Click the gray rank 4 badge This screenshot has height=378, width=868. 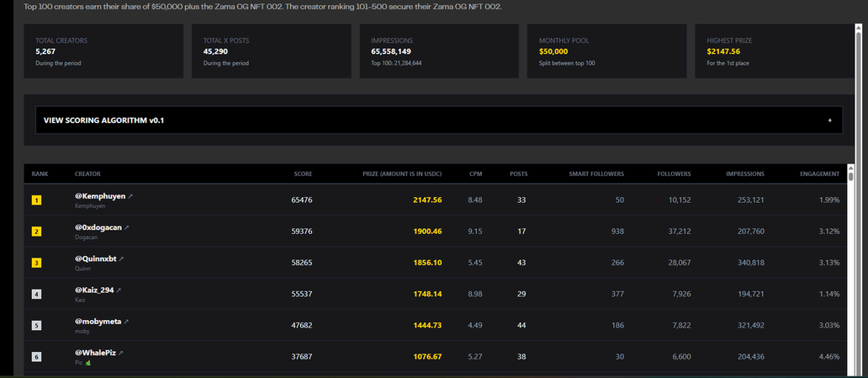click(x=36, y=294)
